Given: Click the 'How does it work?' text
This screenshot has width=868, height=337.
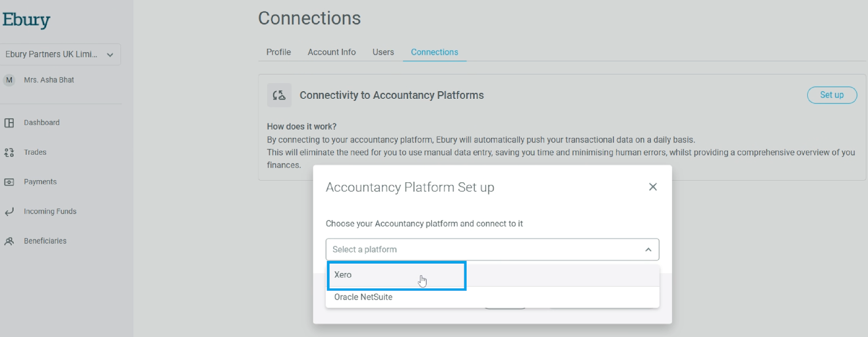Looking at the screenshot, I should click(x=302, y=126).
